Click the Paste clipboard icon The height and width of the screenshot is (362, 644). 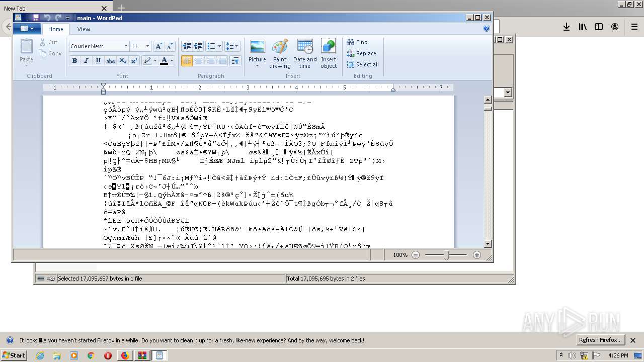coord(26,47)
